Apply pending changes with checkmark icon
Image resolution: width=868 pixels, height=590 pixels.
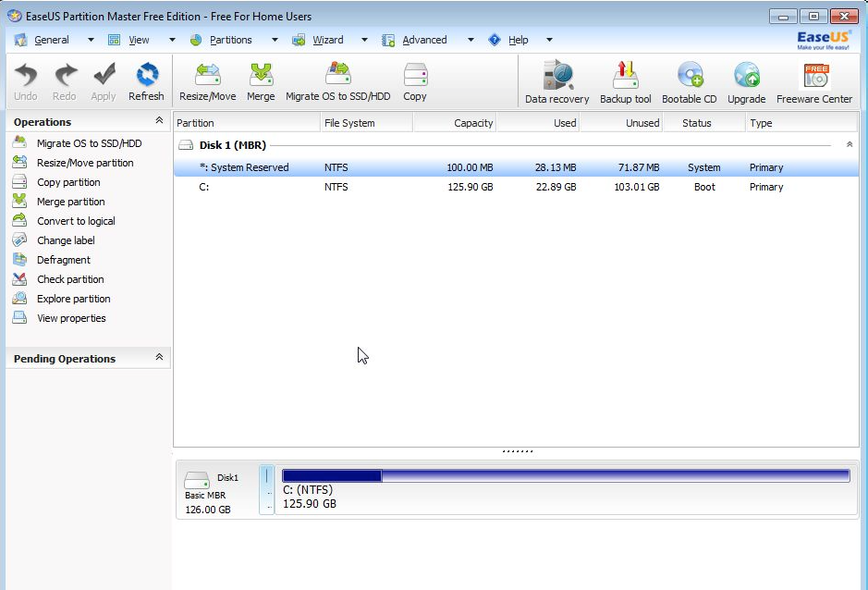click(104, 81)
